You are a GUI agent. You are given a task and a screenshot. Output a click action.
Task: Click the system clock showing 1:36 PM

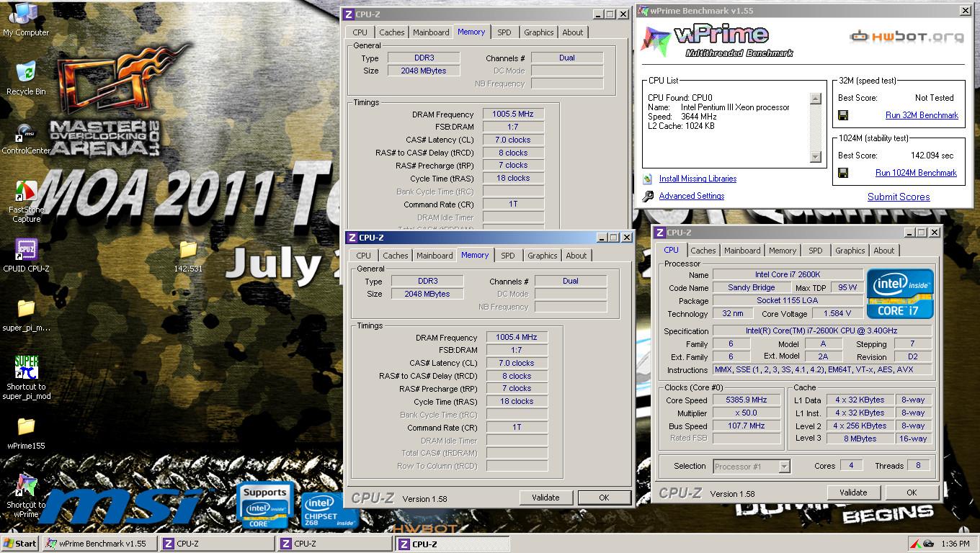pos(955,544)
